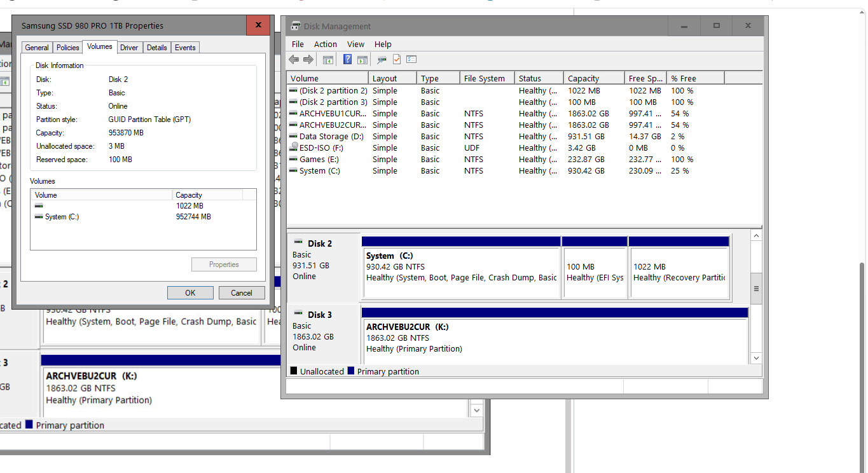This screenshot has width=868, height=473.
Task: Switch to the Policies tab
Action: [x=67, y=48]
